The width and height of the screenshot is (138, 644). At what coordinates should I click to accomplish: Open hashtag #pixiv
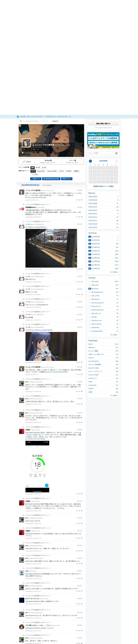point(91,344)
